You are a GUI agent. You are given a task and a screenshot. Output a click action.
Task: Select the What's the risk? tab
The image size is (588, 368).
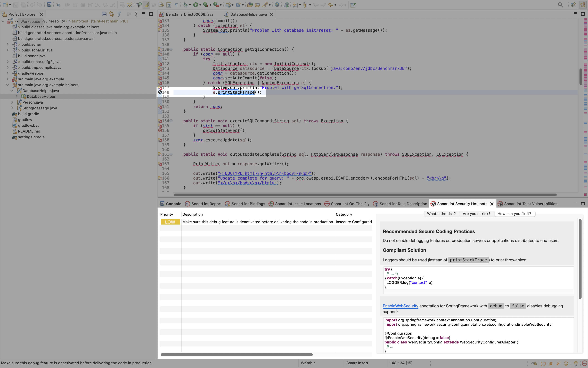(441, 214)
